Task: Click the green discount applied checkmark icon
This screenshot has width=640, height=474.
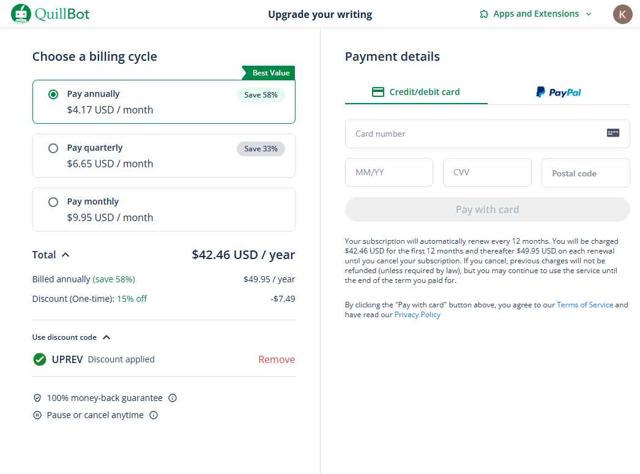Action: (40, 359)
